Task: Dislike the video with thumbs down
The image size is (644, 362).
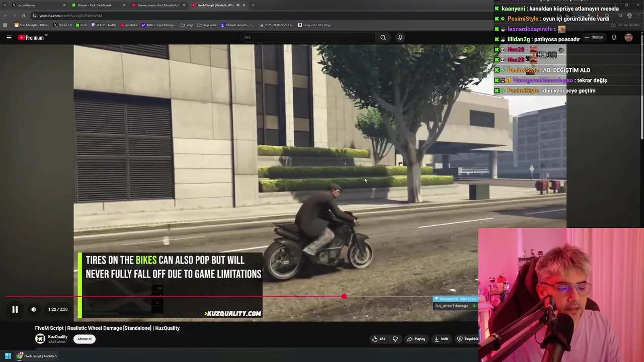Action: (395, 339)
